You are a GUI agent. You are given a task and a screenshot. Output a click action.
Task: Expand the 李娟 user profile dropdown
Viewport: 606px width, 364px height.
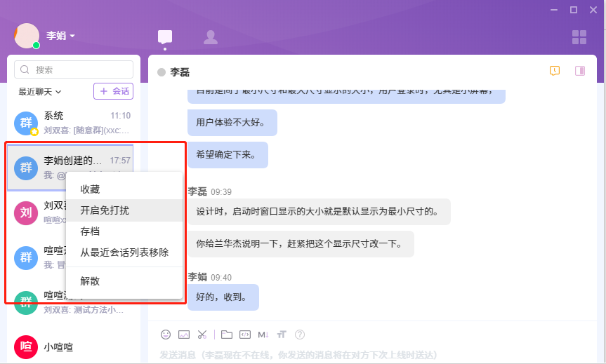point(61,36)
